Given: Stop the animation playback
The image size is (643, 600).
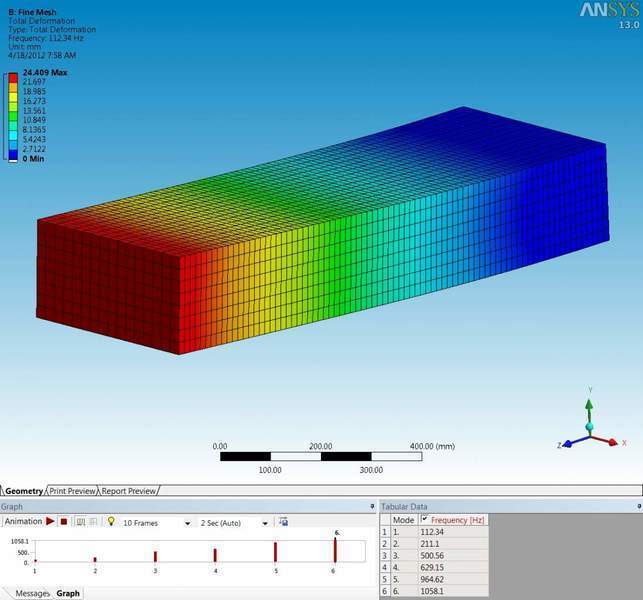Looking at the screenshot, I should [64, 522].
